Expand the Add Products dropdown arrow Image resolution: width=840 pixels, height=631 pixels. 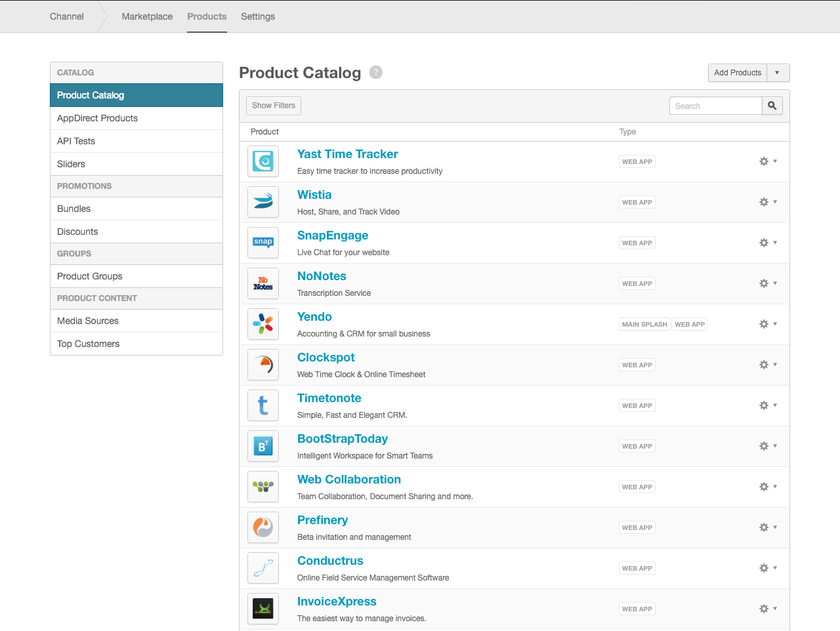778,73
